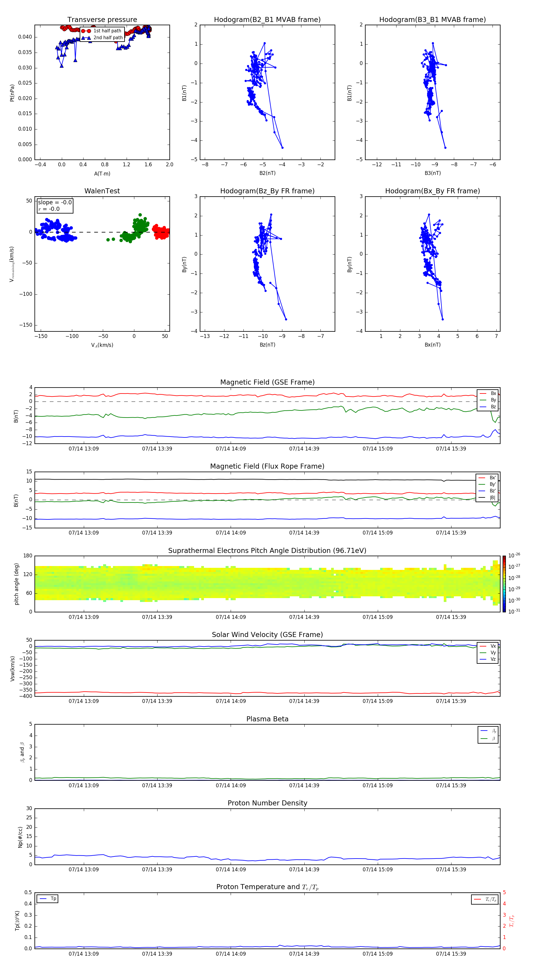Viewport: 535px width, 980px height.
Task: Click 'Hodogram(B3_B1 MVAB frame)' title
Action: [x=432, y=20]
